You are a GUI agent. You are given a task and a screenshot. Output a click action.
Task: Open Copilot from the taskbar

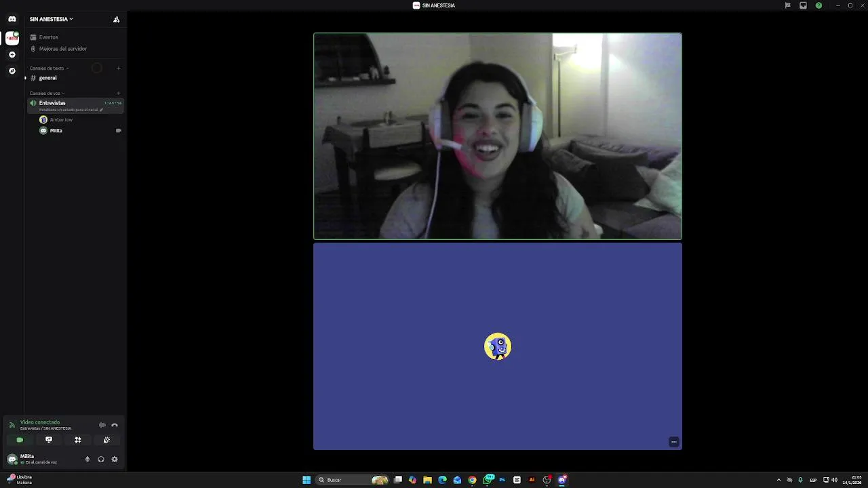(412, 480)
